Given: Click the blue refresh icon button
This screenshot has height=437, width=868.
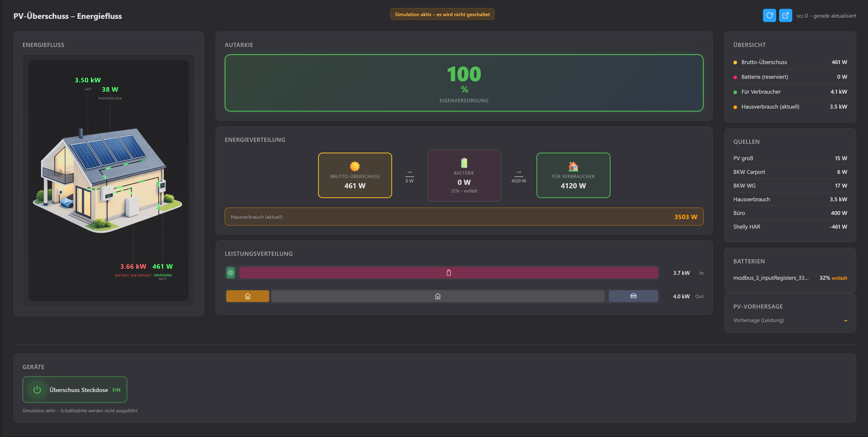Looking at the screenshot, I should pos(769,15).
